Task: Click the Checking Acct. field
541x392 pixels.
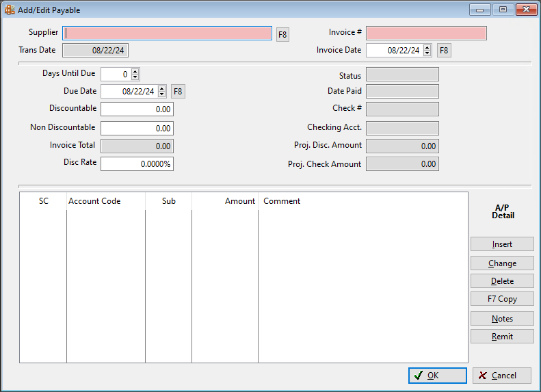Action: (402, 128)
